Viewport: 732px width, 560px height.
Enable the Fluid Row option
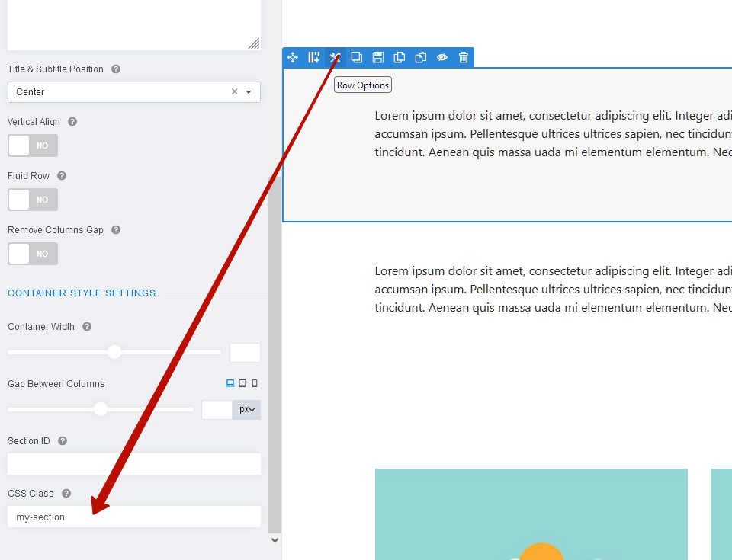(33, 199)
